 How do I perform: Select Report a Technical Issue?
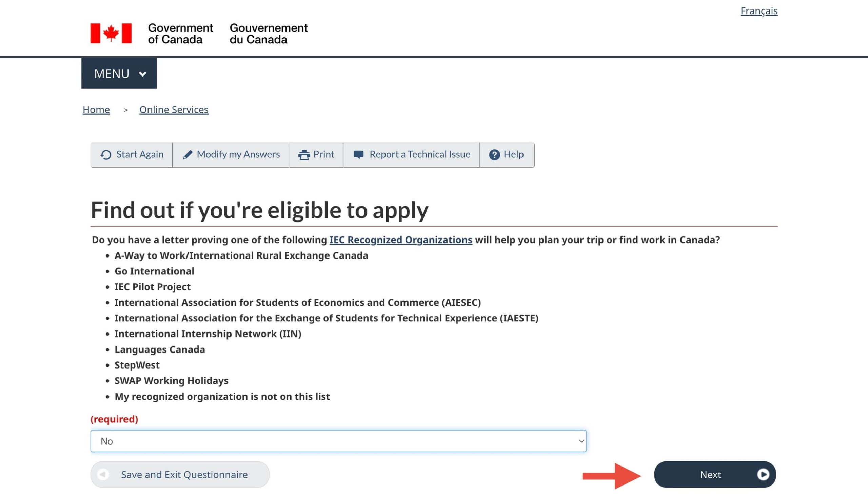[x=419, y=154]
